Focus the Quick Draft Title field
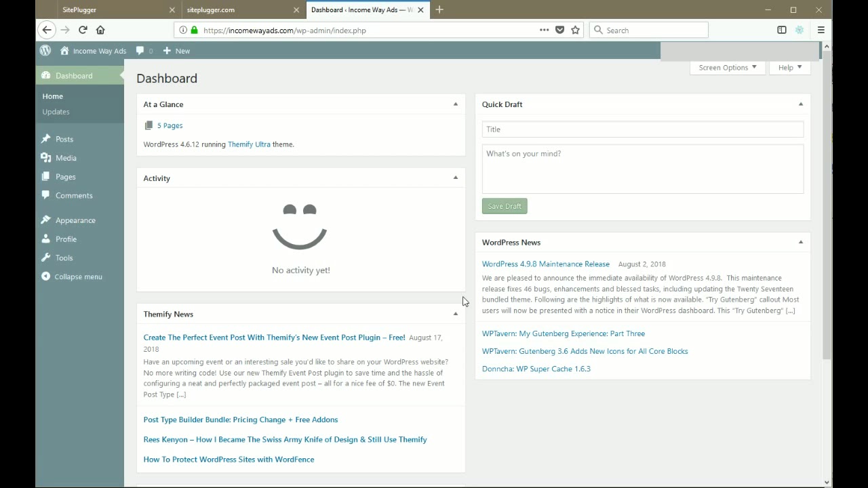Viewport: 868px width, 488px height. click(643, 129)
